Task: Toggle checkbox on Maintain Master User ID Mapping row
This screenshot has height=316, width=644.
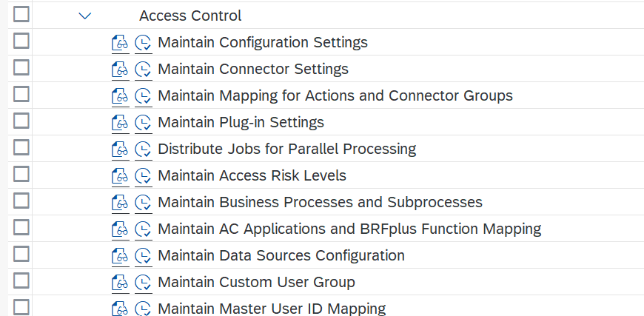Action: (21, 307)
